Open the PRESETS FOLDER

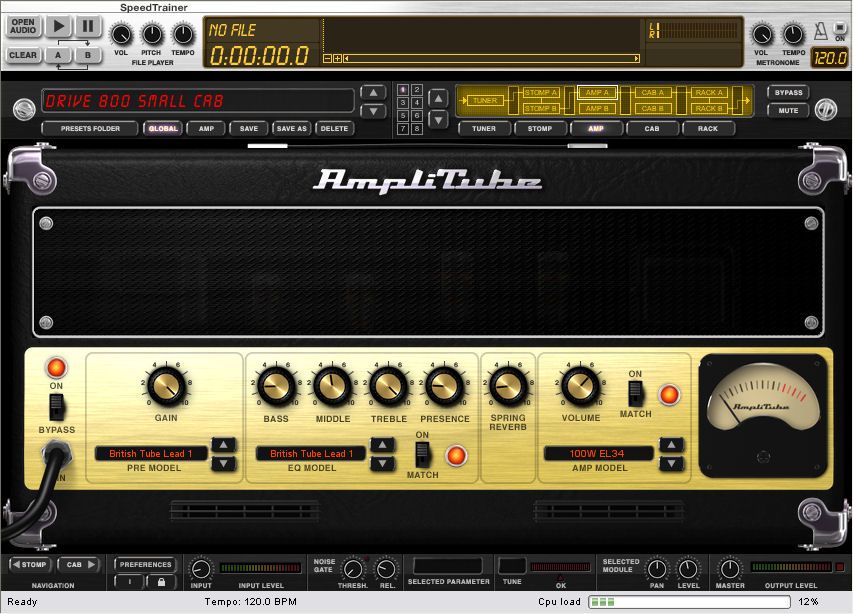90,129
